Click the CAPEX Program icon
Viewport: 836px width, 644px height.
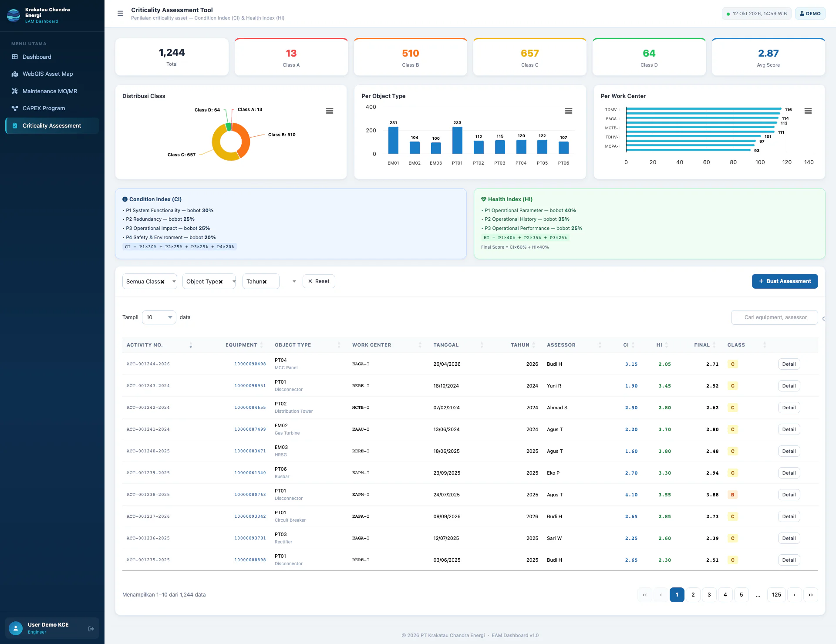coord(15,108)
